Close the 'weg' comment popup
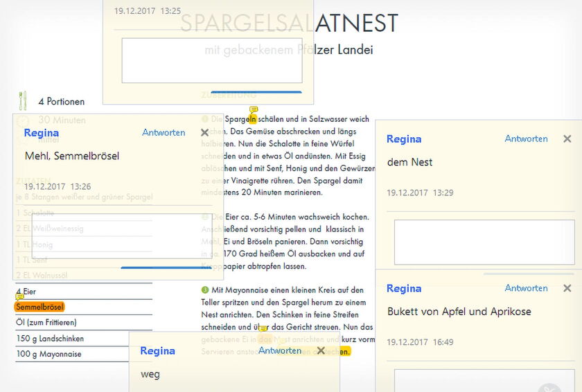Image resolution: width=582 pixels, height=392 pixels. (x=321, y=350)
